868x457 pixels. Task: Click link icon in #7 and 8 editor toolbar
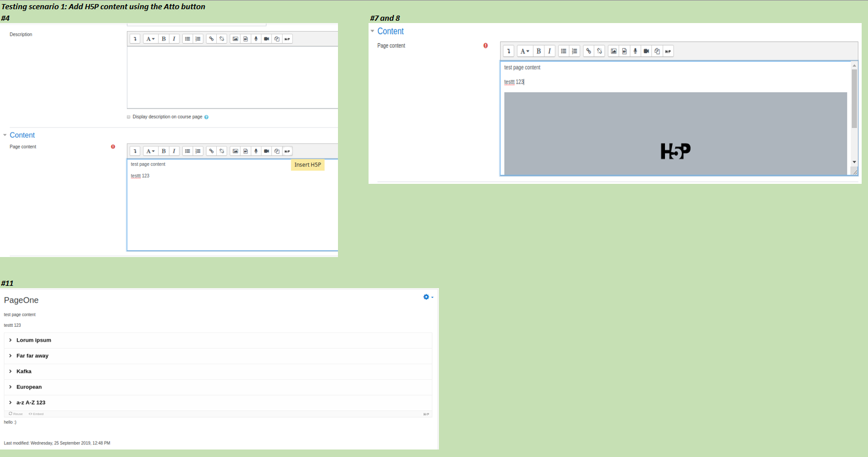589,51
